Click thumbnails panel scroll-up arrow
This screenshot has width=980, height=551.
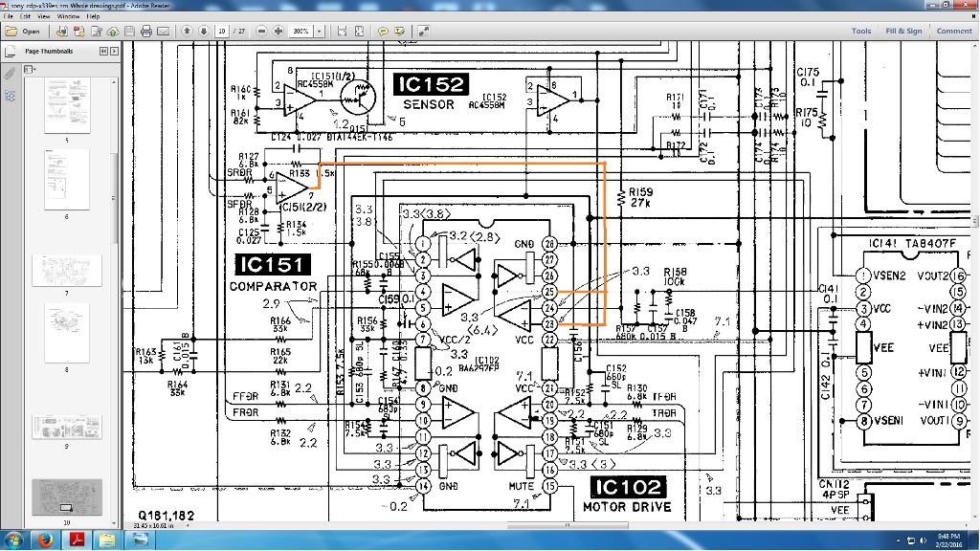pyautogui.click(x=115, y=82)
